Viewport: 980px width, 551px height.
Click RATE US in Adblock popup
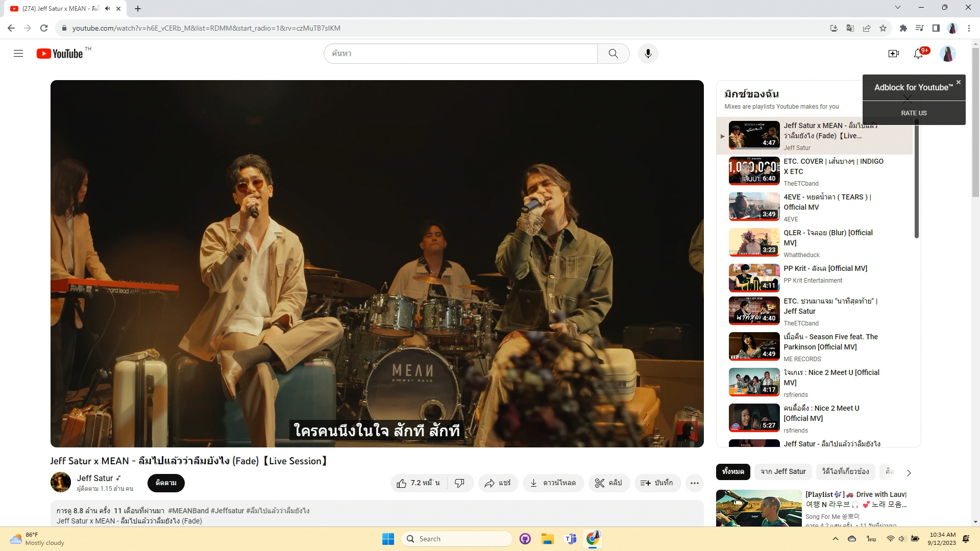click(914, 113)
